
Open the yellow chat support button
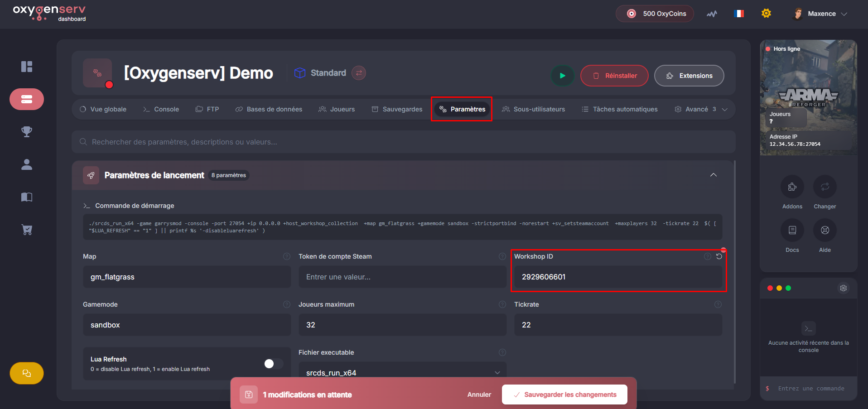(27, 373)
